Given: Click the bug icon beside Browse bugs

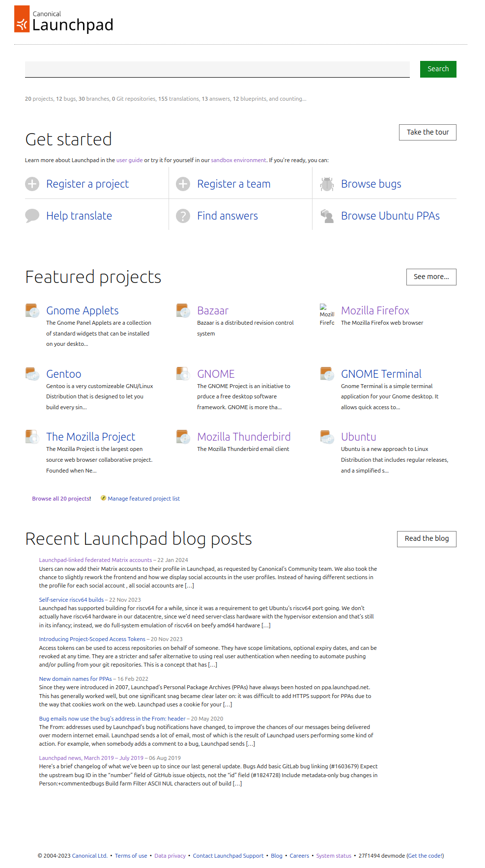Looking at the screenshot, I should 327,184.
